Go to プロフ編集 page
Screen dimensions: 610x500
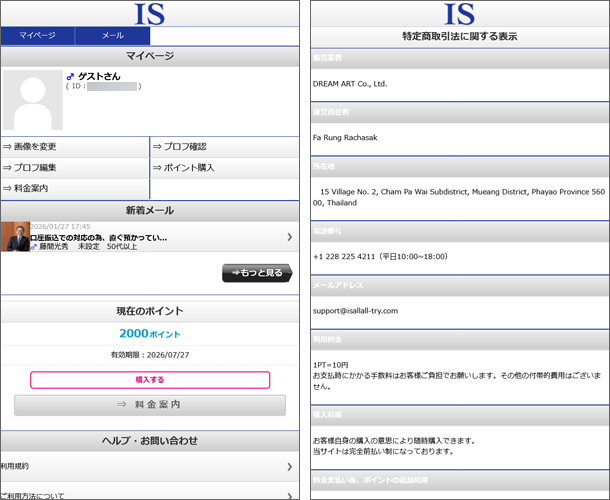[x=75, y=167]
